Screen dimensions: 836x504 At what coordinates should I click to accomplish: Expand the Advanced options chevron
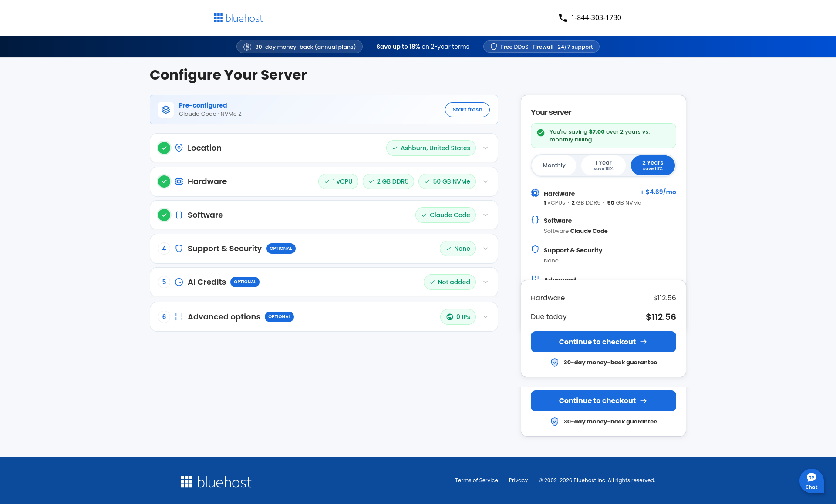pyautogui.click(x=485, y=317)
